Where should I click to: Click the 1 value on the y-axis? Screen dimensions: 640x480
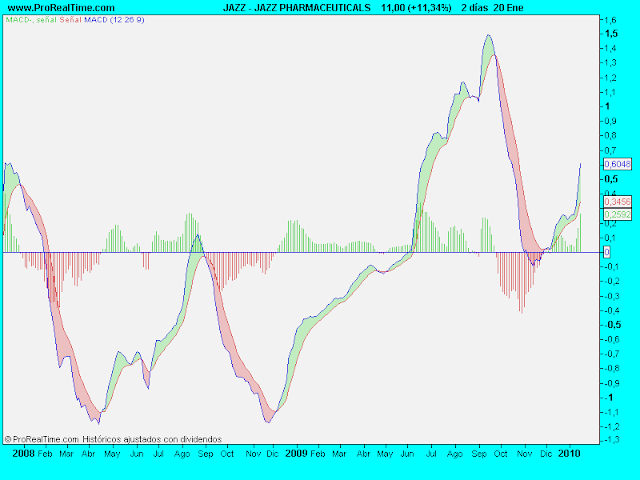(607, 106)
